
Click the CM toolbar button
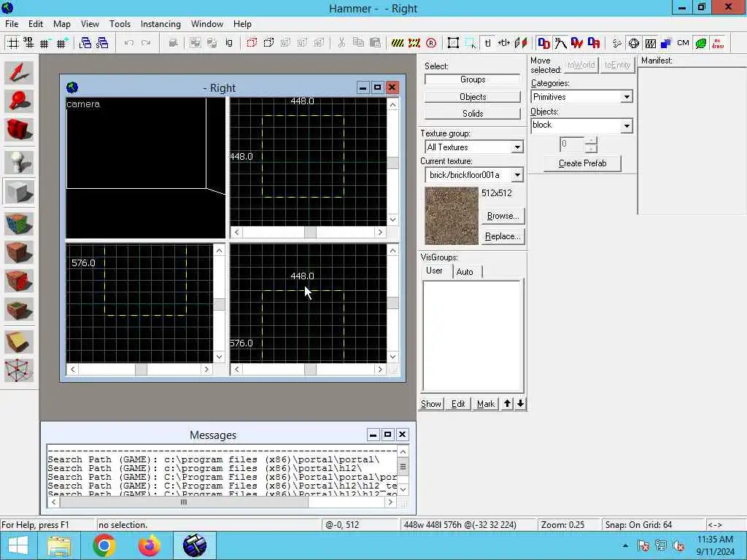point(683,43)
